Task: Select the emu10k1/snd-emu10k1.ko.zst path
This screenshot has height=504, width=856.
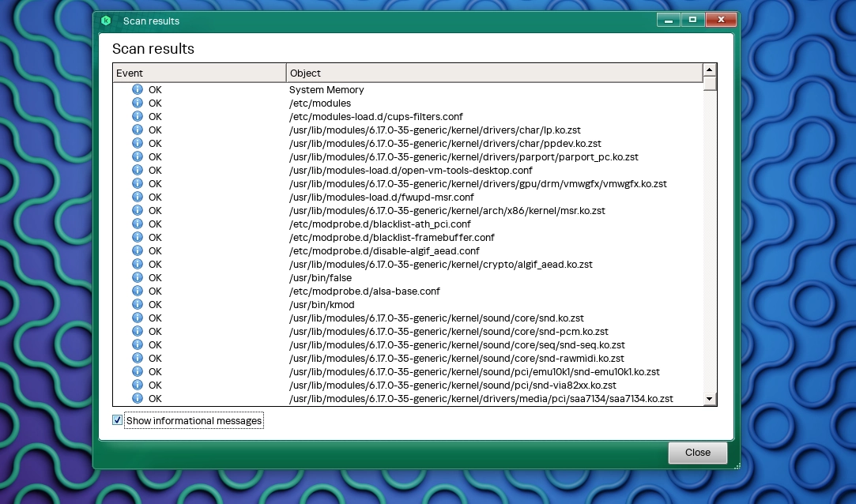Action: click(474, 371)
